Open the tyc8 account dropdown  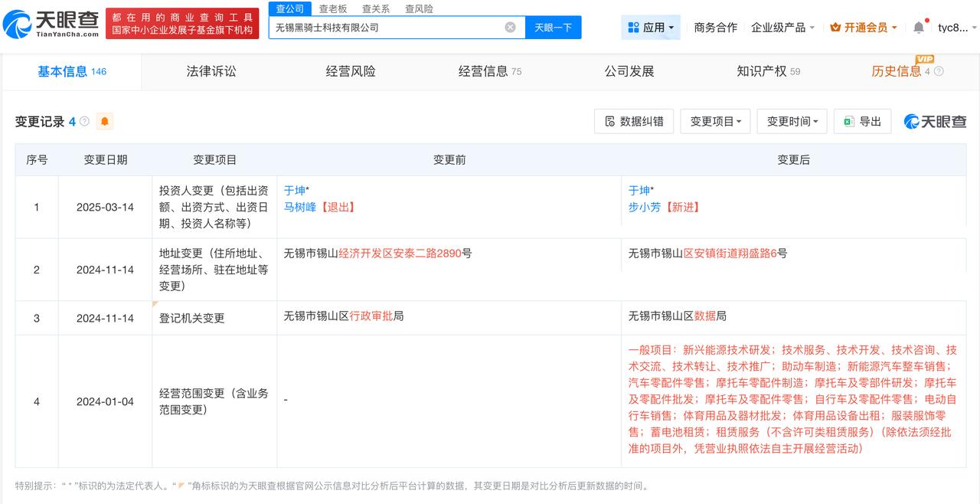[x=957, y=27]
